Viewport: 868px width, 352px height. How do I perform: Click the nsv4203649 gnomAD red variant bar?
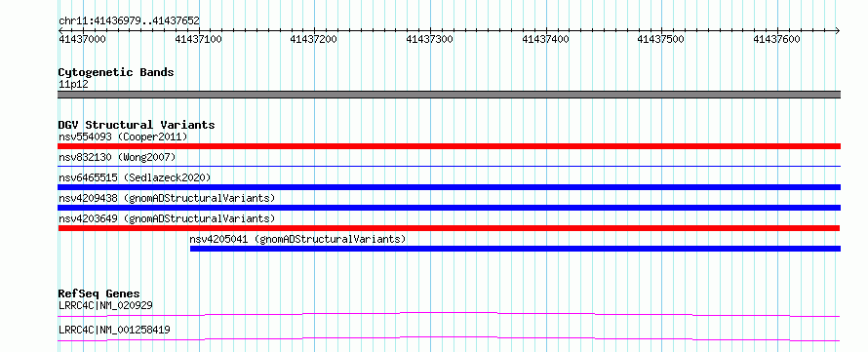[449, 228]
